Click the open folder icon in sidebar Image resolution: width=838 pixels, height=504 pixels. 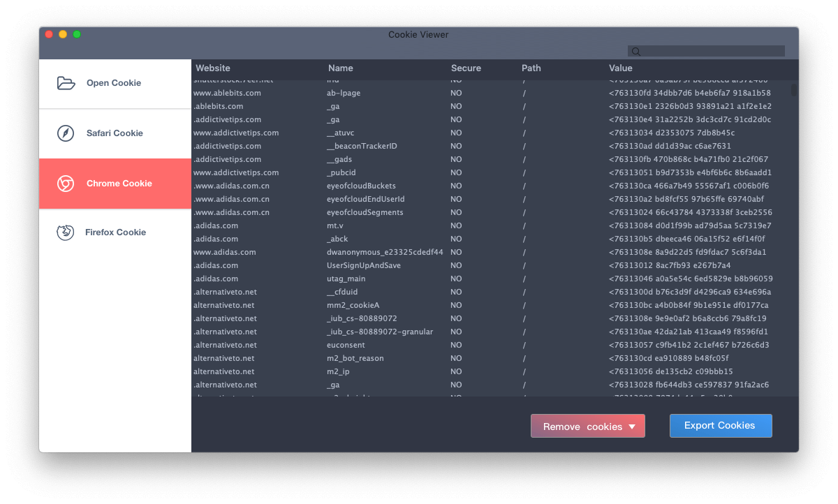(66, 83)
